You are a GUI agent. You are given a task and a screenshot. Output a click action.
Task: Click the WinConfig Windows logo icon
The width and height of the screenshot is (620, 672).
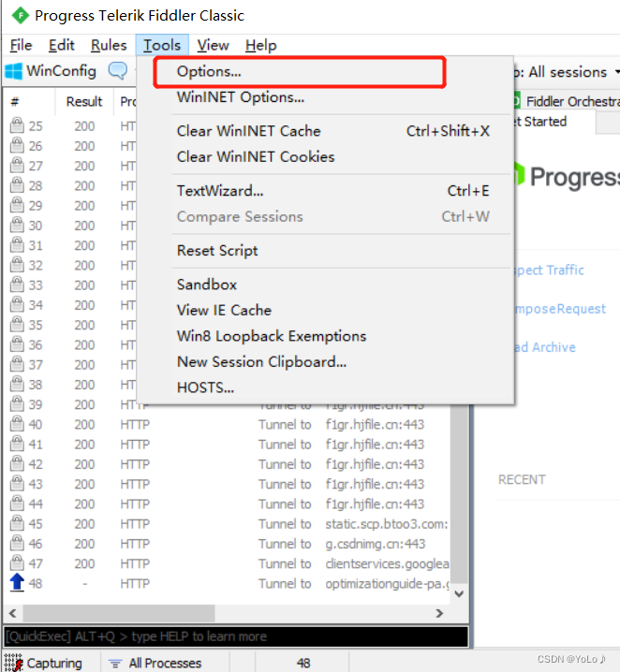pos(14,71)
